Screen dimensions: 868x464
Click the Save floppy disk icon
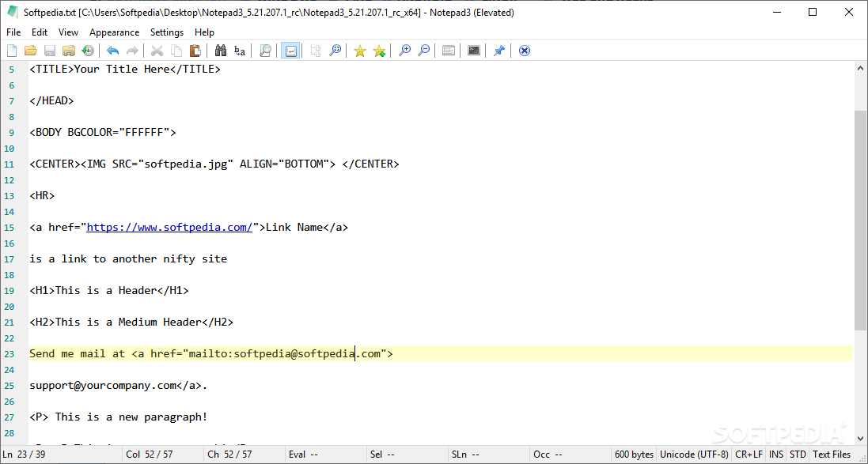[50, 51]
